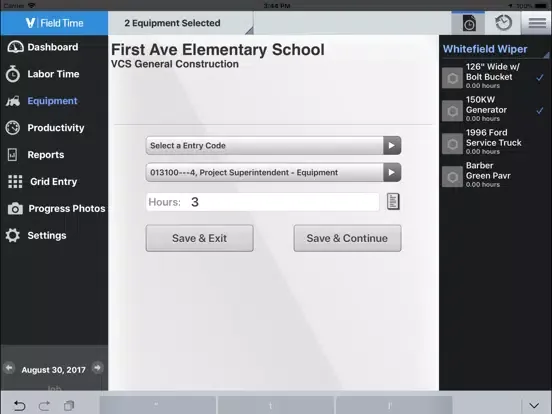Click the 150KW Generator thumbnail
Screen dimensions: 552x414
coord(452,111)
